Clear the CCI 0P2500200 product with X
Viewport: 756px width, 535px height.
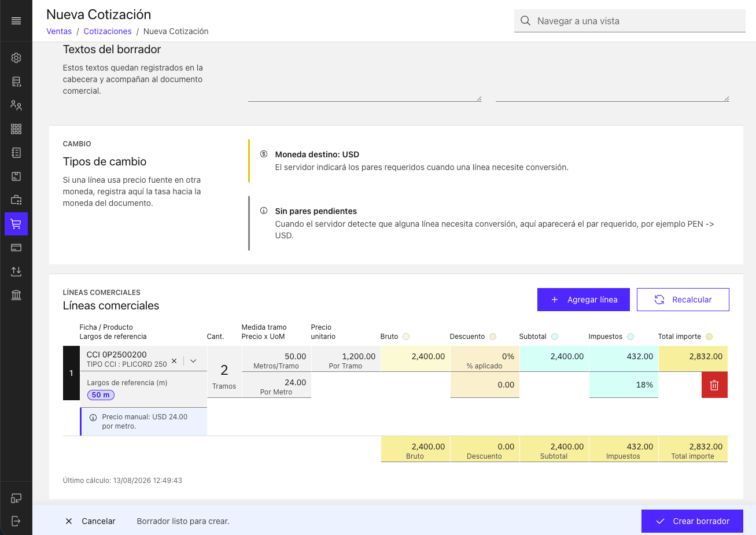tap(174, 360)
